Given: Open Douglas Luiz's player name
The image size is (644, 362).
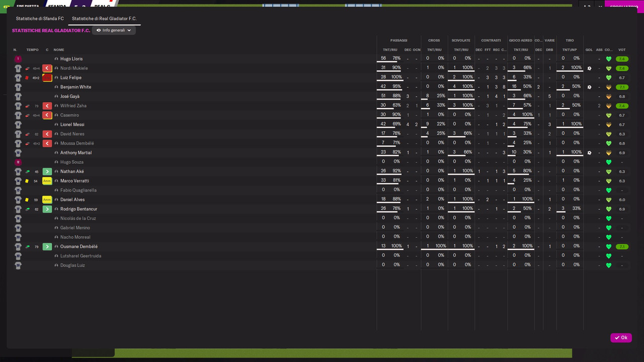Looking at the screenshot, I should (72, 265).
